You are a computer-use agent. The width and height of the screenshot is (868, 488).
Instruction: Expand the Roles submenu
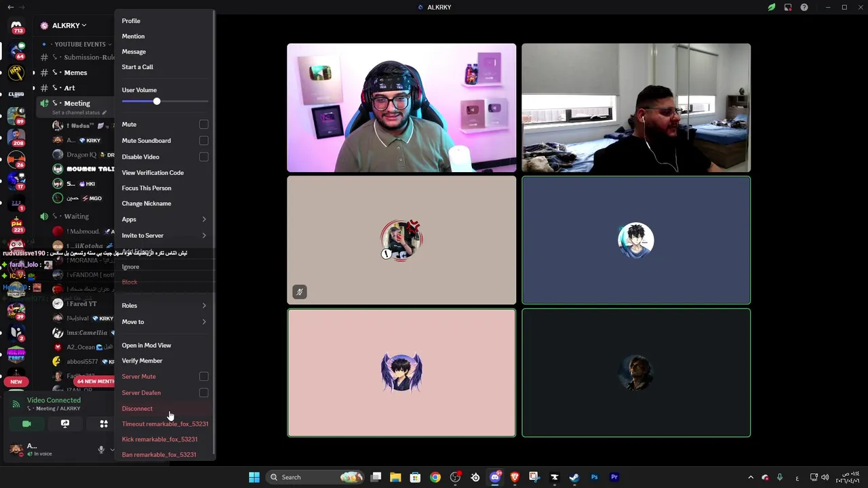pyautogui.click(x=165, y=306)
